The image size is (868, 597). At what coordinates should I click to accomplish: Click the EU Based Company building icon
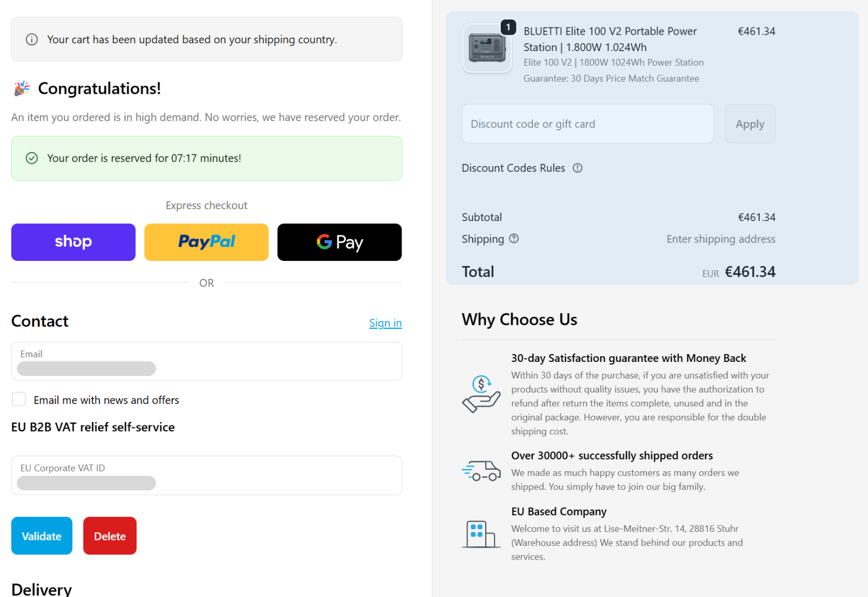481,533
